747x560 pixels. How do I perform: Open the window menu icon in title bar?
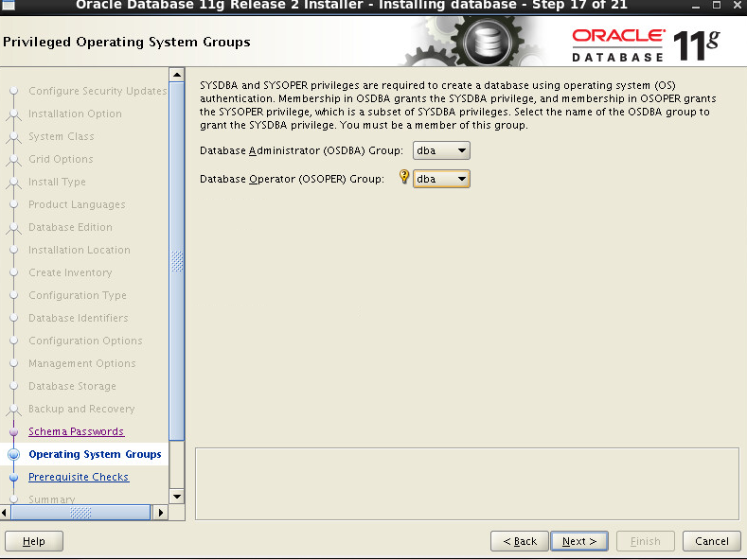9,6
